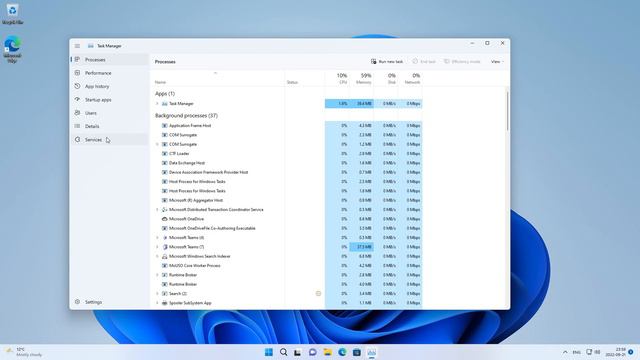Screen dimensions: 640x360
Task: Launch Microsoft Edge from taskbar
Action: 342,352
